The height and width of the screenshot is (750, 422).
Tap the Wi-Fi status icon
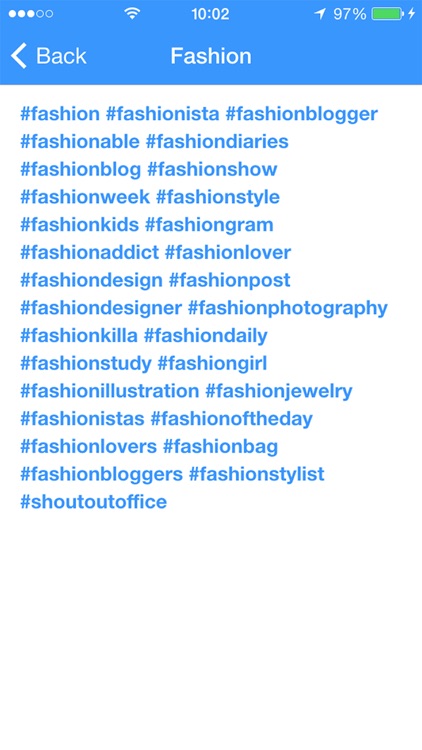coord(132,13)
